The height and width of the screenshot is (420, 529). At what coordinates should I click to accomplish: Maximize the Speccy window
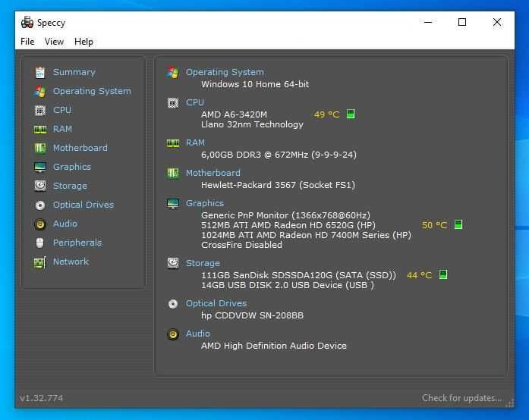(x=462, y=22)
